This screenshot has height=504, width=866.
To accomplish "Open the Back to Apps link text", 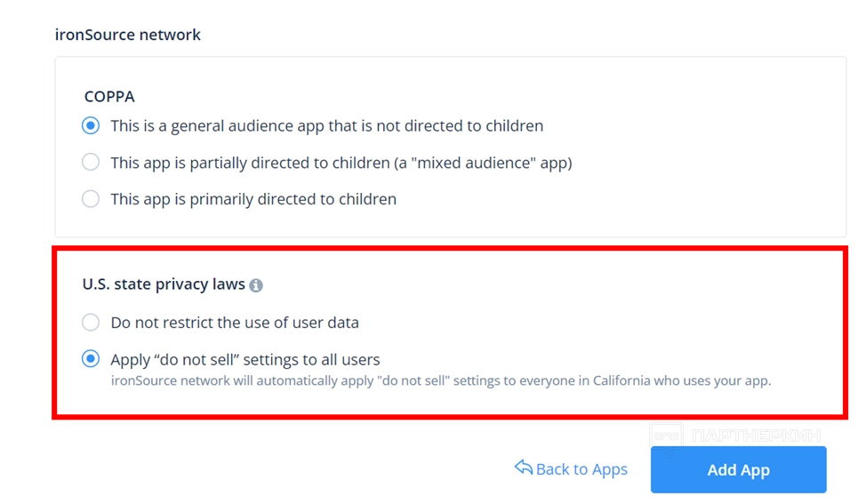I will pyautogui.click(x=581, y=469).
